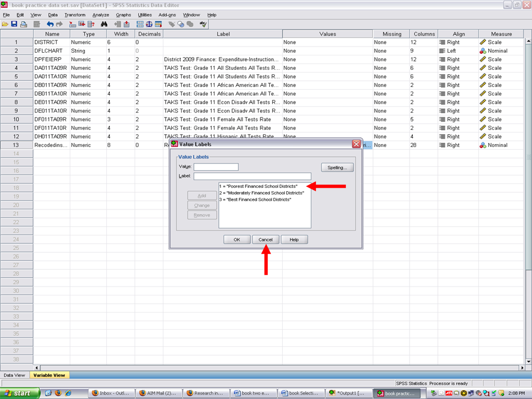This screenshot has width=532, height=399.
Task: Switch to the Data View tab
Action: (14, 375)
